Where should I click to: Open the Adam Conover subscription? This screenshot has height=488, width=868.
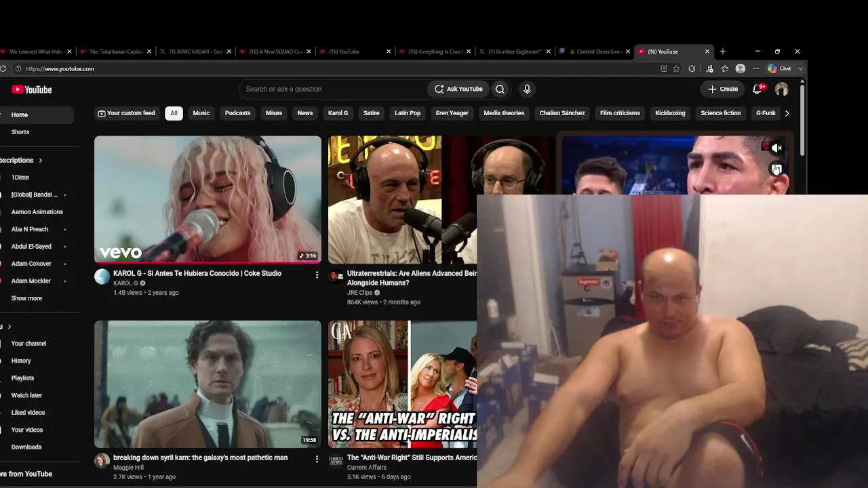[37, 264]
